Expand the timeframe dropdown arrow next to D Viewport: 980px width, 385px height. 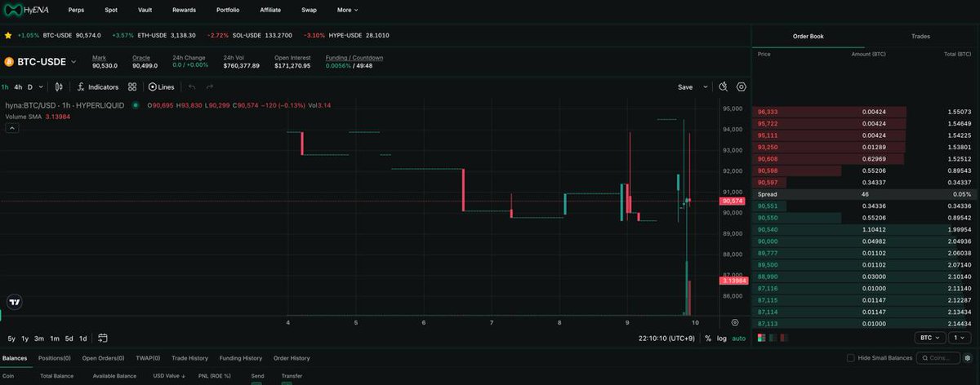[42, 86]
